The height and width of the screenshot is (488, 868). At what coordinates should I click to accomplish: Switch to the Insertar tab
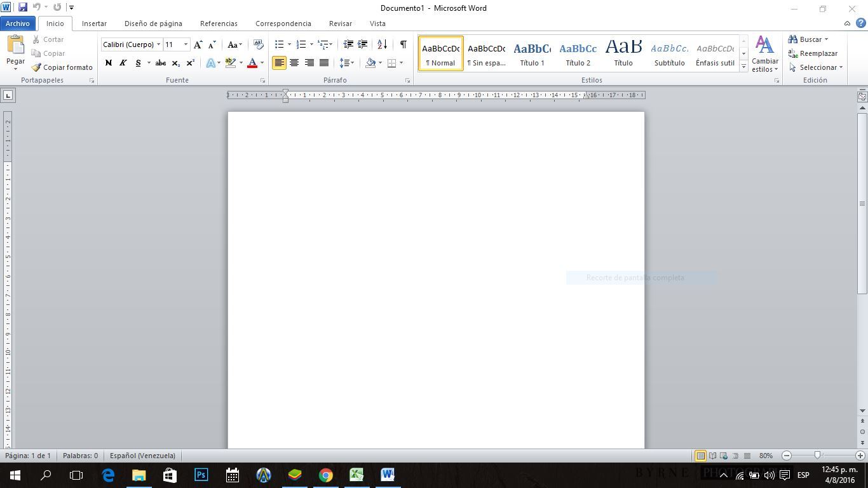pos(94,24)
